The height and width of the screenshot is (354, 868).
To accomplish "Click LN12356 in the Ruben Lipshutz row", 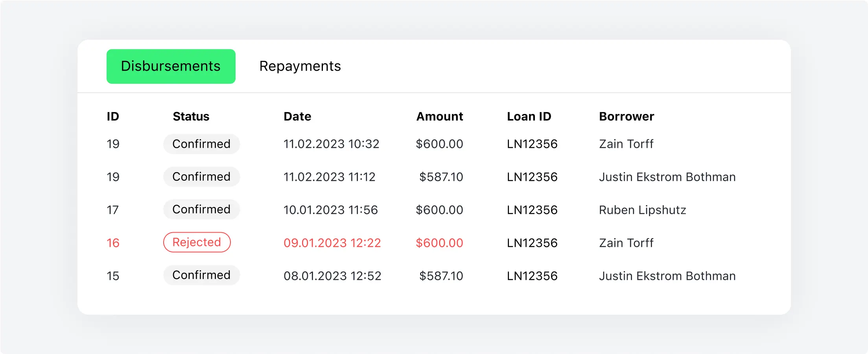I will pyautogui.click(x=532, y=210).
